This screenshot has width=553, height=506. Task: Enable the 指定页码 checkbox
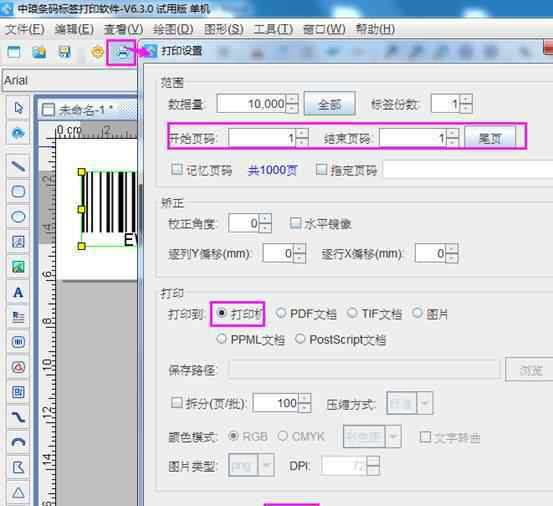point(321,169)
